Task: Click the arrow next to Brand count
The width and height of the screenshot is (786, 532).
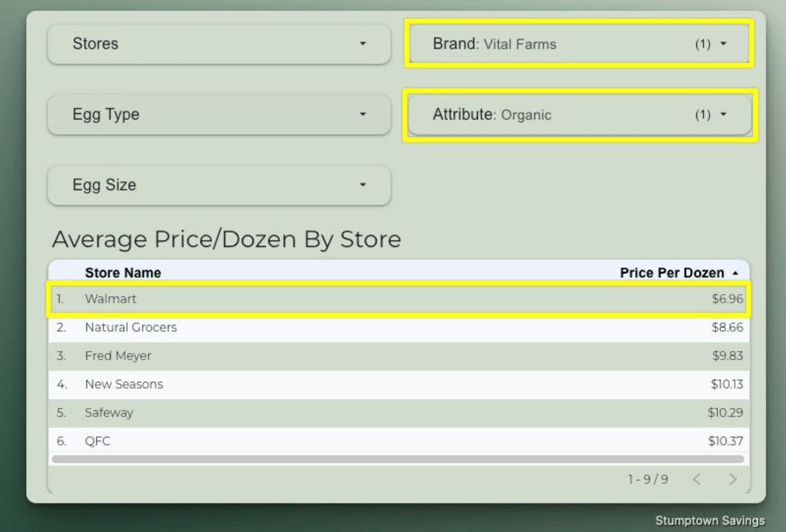Action: click(x=723, y=44)
